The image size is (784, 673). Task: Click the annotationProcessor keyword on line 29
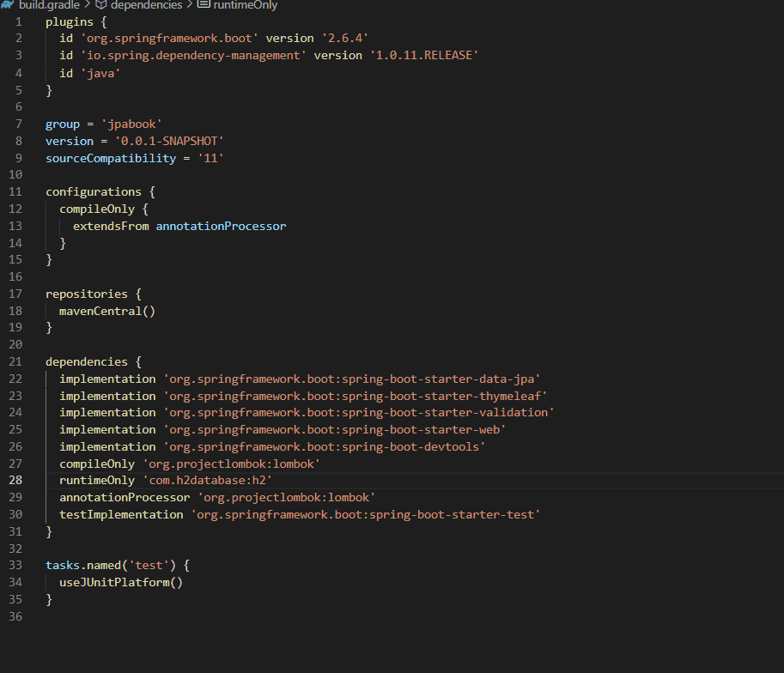point(125,497)
